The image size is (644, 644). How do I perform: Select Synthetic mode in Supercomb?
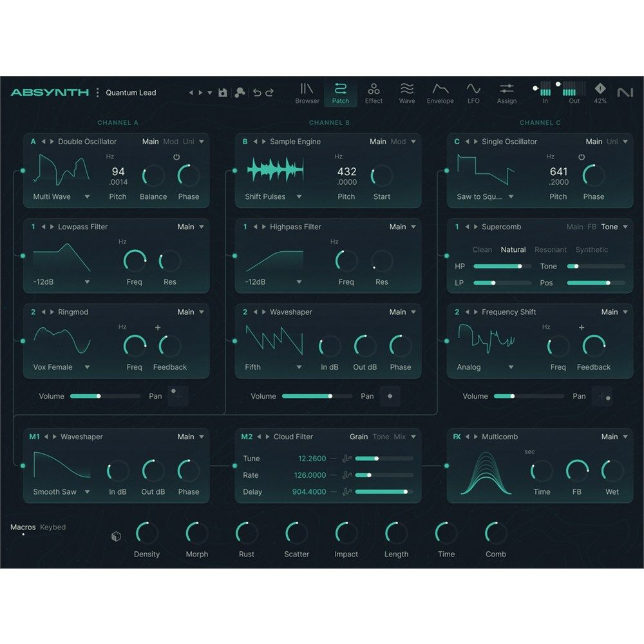(591, 250)
